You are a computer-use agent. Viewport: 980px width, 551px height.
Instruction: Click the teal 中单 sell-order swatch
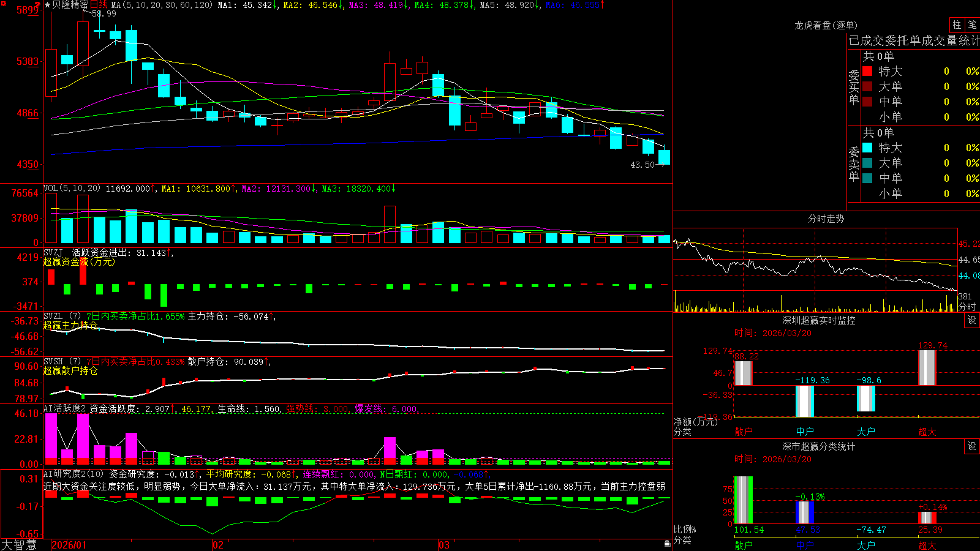(x=867, y=178)
